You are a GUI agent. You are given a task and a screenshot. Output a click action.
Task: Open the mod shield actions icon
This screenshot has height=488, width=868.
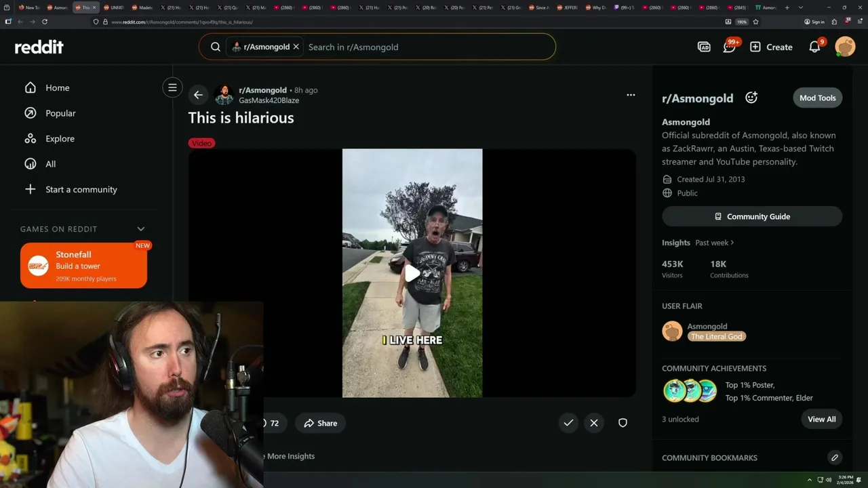[x=623, y=423]
